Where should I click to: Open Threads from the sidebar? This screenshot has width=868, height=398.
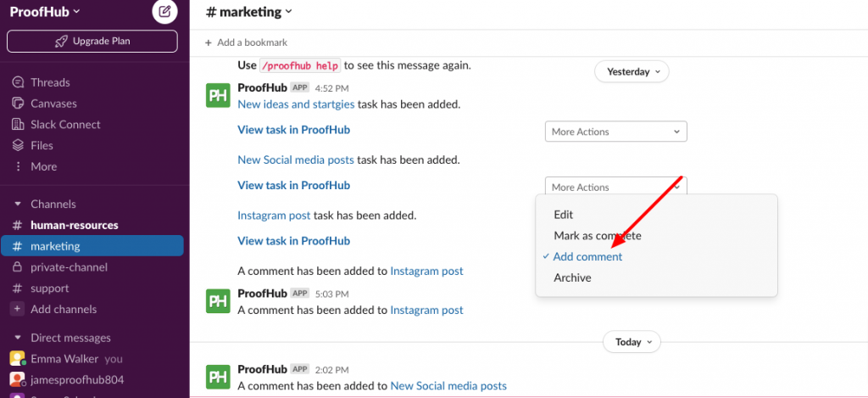pos(41,82)
